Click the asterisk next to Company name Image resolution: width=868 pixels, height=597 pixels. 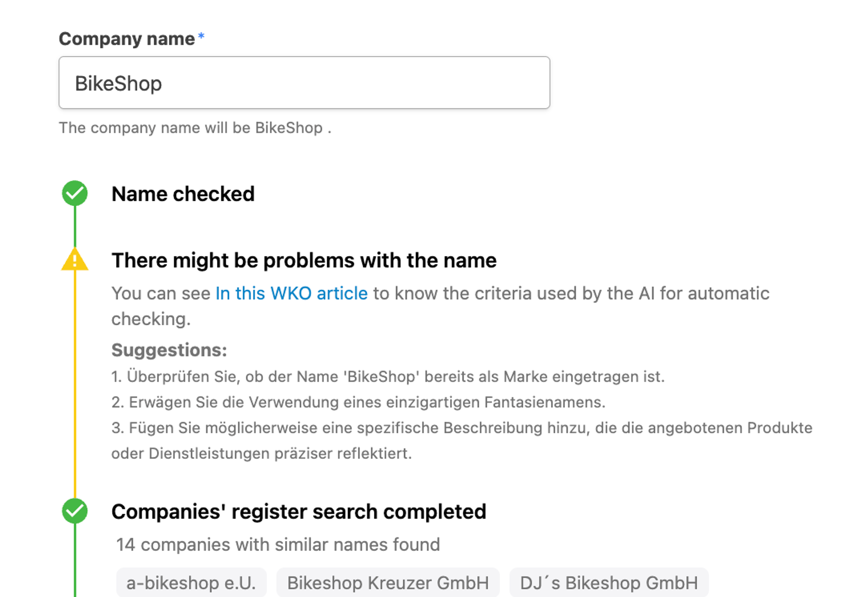pos(201,36)
